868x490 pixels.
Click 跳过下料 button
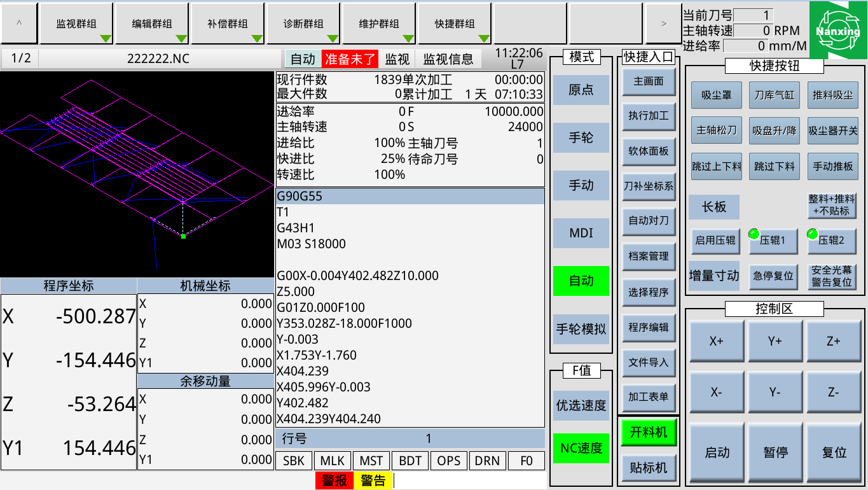click(x=775, y=166)
